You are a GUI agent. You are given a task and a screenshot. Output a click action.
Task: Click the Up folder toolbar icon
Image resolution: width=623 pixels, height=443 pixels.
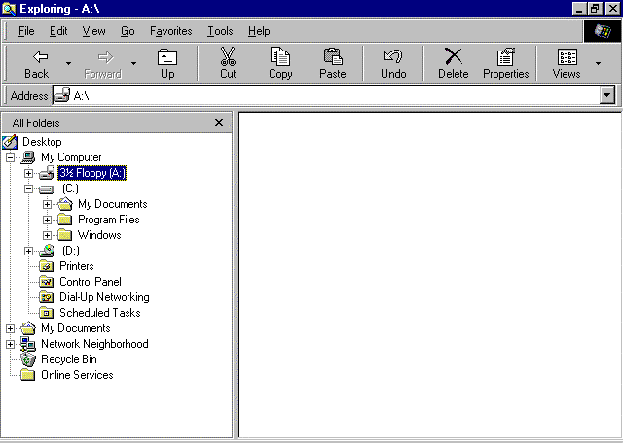point(167,58)
